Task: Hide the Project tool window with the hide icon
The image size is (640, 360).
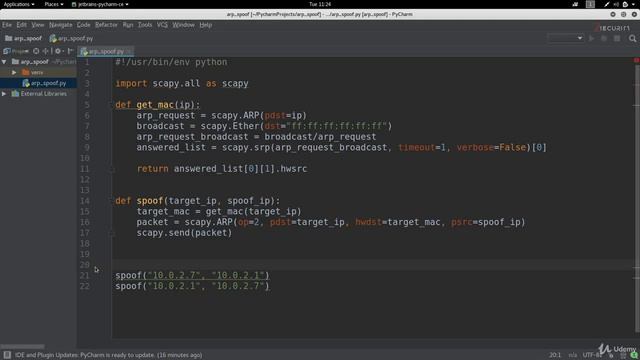Action: (70, 51)
